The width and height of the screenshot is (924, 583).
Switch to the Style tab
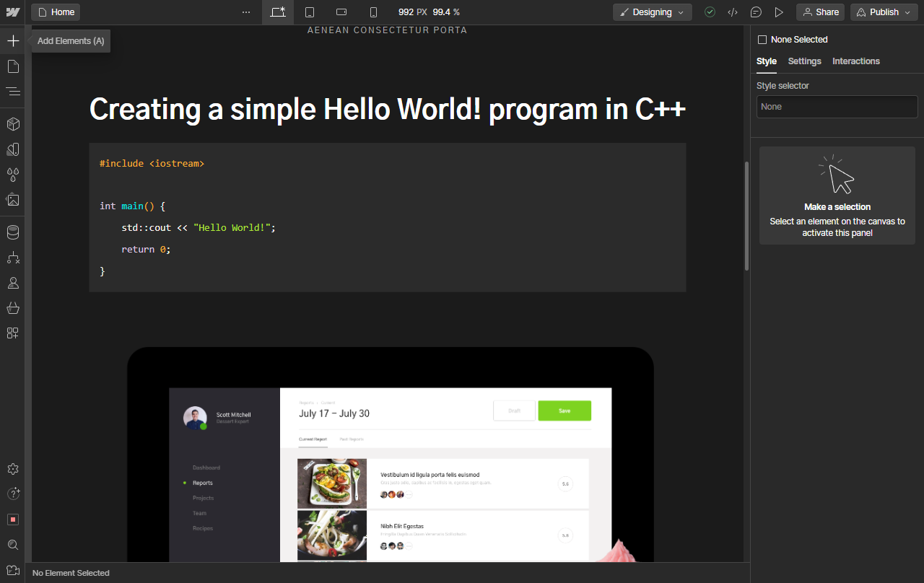pos(767,61)
